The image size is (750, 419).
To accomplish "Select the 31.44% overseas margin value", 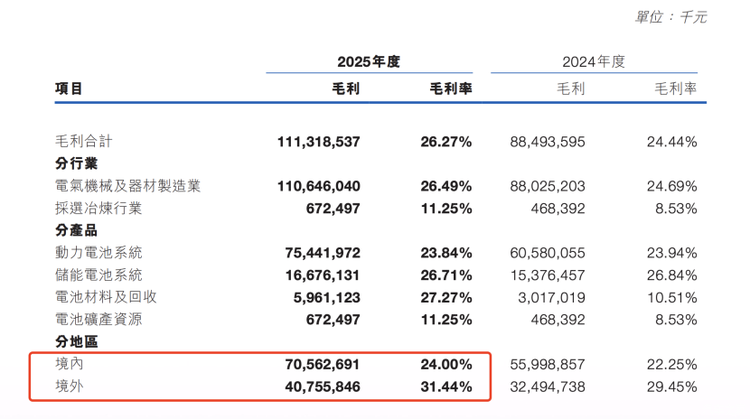I will (x=446, y=387).
